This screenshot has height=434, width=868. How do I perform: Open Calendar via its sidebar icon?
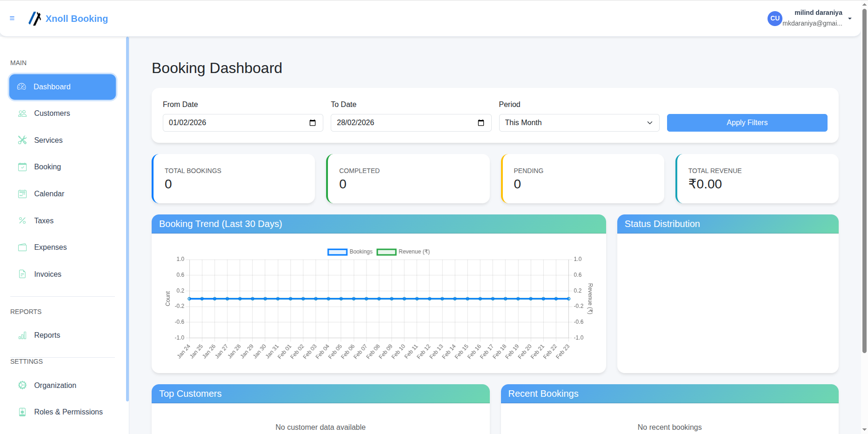tap(22, 194)
